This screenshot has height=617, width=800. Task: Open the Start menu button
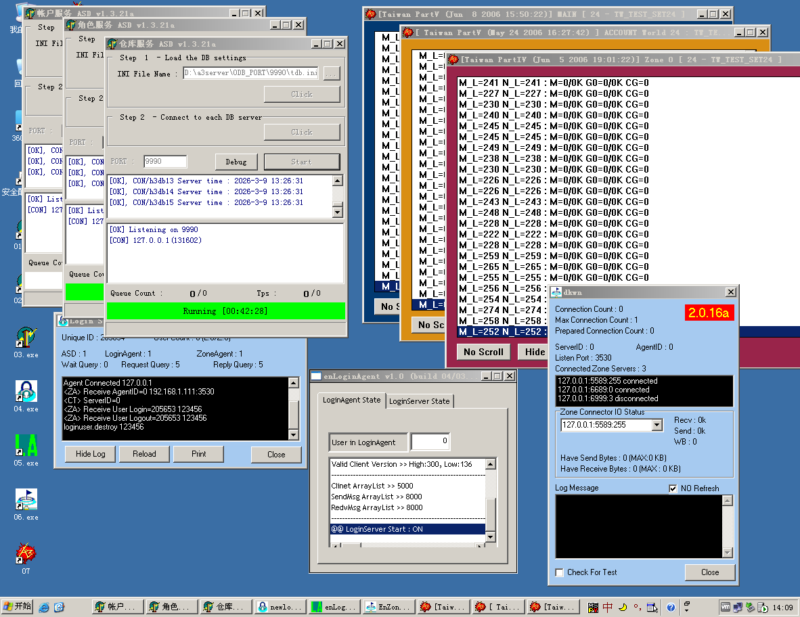[18, 607]
